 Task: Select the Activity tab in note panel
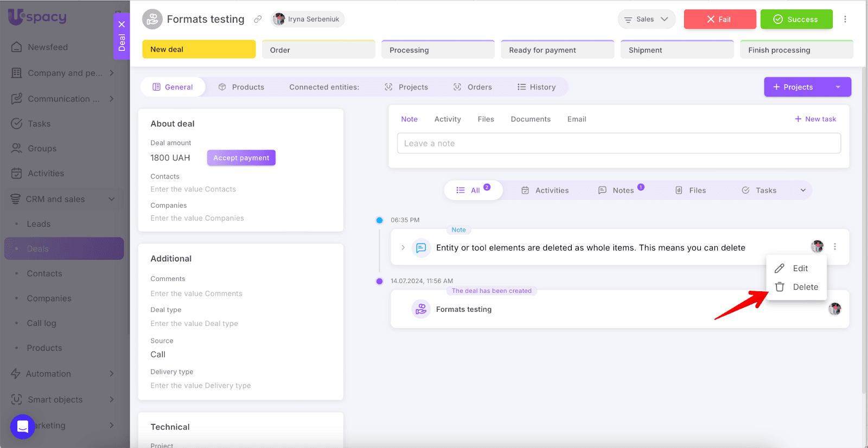(448, 119)
